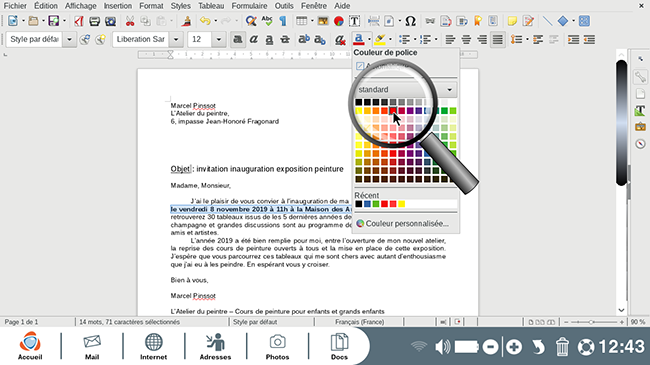Viewport: 650px width, 365px height.
Task: Click the New document icon
Action: pyautogui.click(x=13, y=21)
